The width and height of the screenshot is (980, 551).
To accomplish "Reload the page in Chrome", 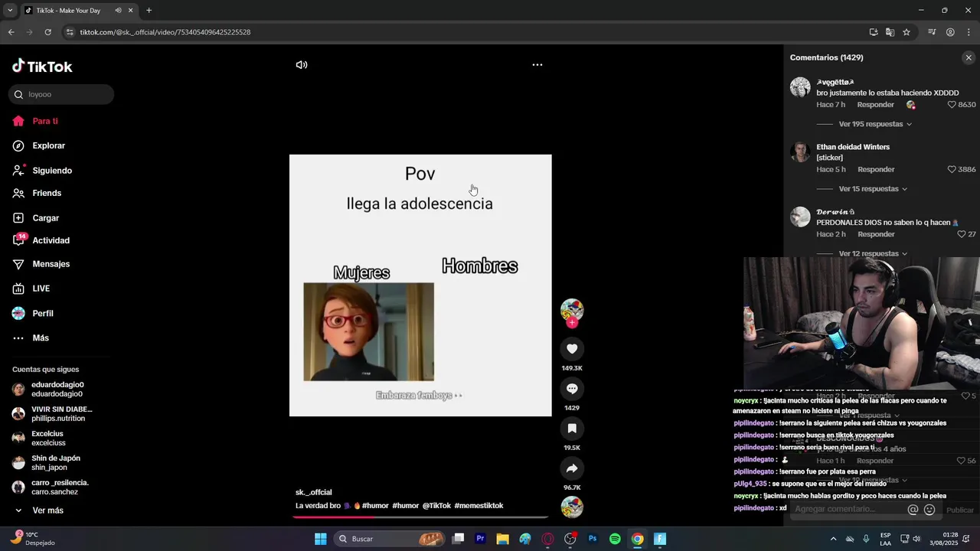I will coord(47,32).
